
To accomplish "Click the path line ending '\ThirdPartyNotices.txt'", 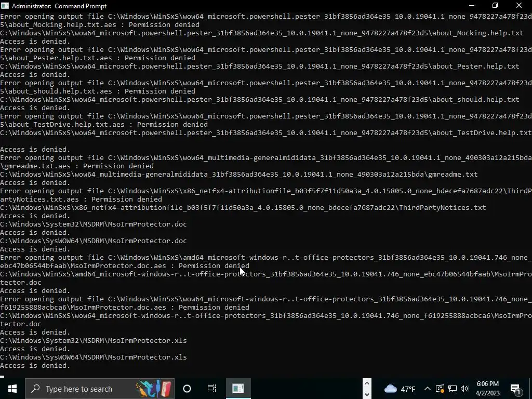I will [243, 208].
